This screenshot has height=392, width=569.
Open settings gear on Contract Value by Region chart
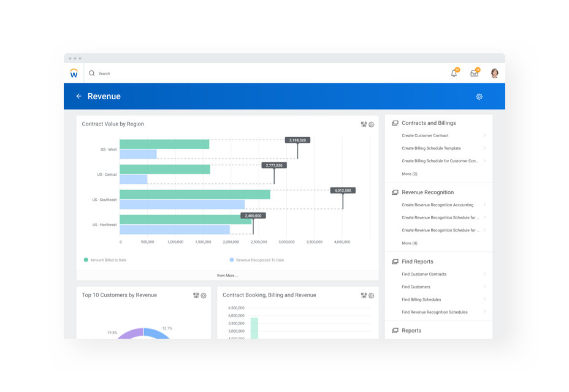(x=372, y=124)
